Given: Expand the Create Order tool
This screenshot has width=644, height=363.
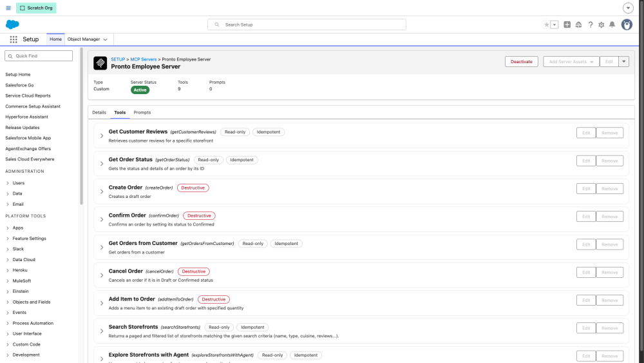Looking at the screenshot, I should click(x=102, y=191).
